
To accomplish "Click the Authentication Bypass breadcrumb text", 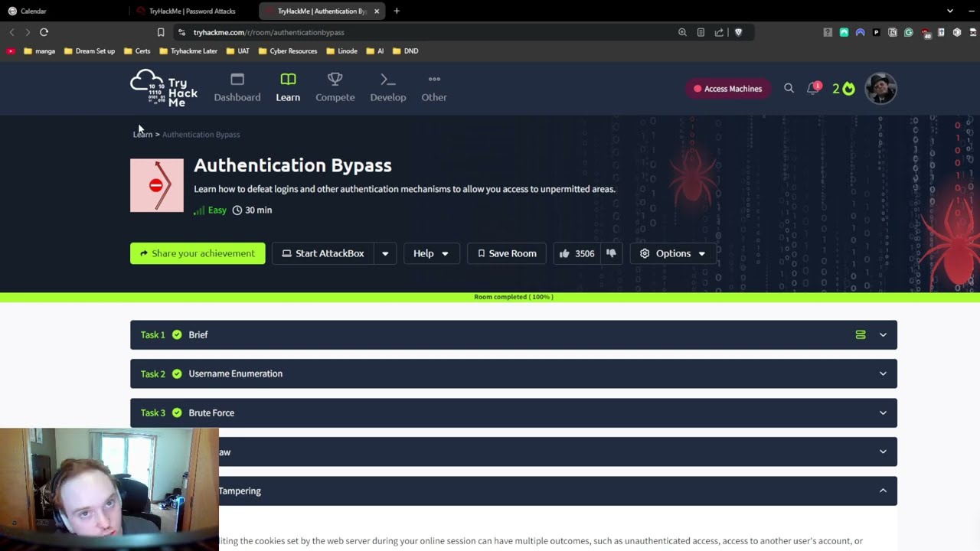I will (201, 134).
